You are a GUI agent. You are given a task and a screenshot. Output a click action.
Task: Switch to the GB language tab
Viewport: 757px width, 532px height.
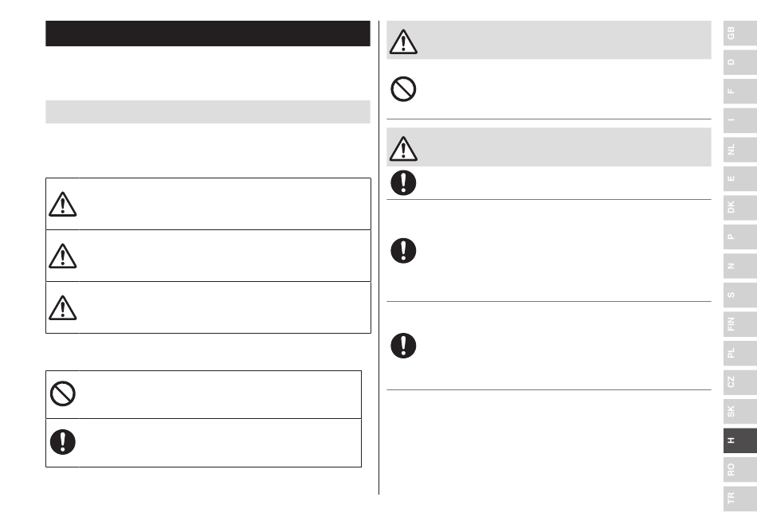pyautogui.click(x=740, y=33)
